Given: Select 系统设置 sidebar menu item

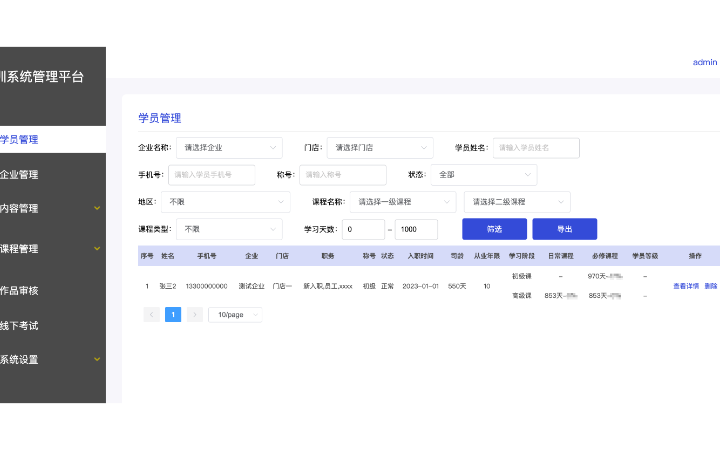Looking at the screenshot, I should 19,360.
